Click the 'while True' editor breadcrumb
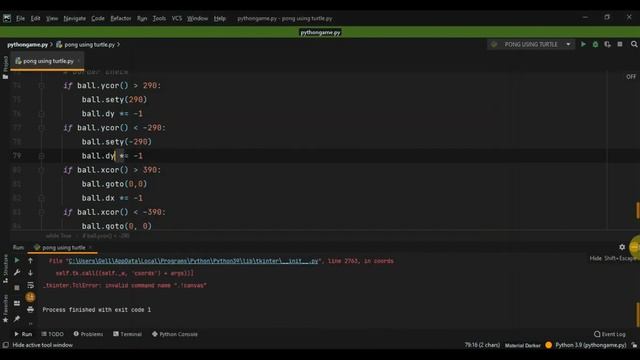Screen dimensions: 640x360 pos(58,236)
